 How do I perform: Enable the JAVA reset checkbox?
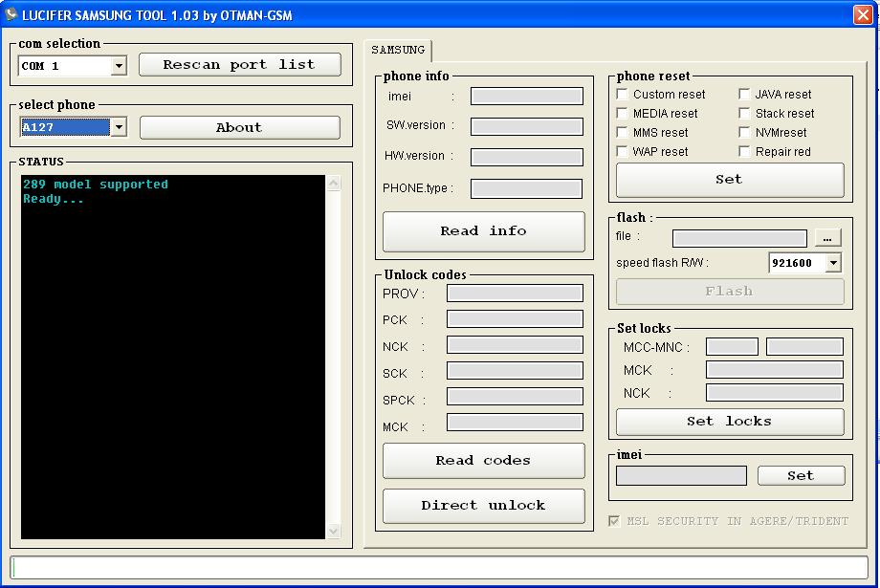[x=744, y=95]
